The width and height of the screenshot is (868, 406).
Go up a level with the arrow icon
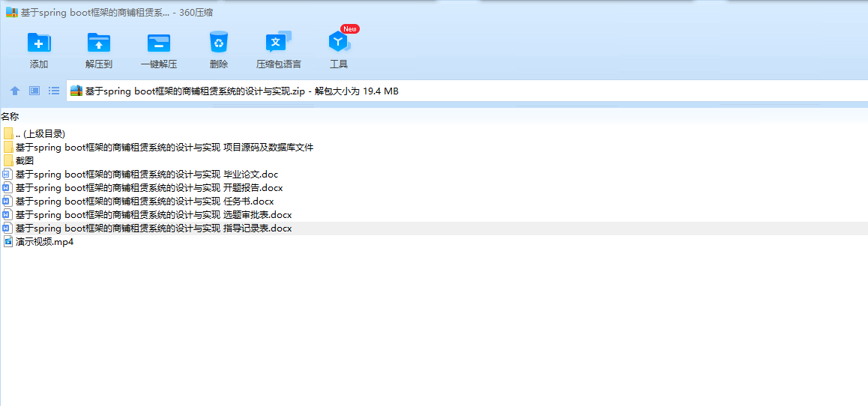(15, 91)
